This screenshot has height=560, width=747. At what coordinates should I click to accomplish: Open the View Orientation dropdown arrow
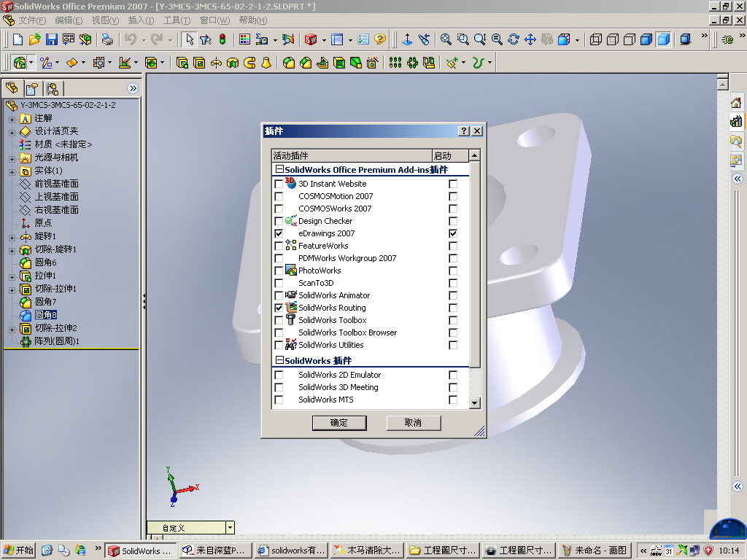click(578, 39)
